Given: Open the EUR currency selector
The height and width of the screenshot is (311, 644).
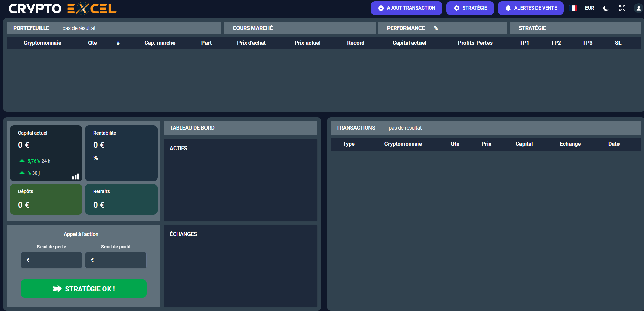Looking at the screenshot, I should (x=590, y=8).
